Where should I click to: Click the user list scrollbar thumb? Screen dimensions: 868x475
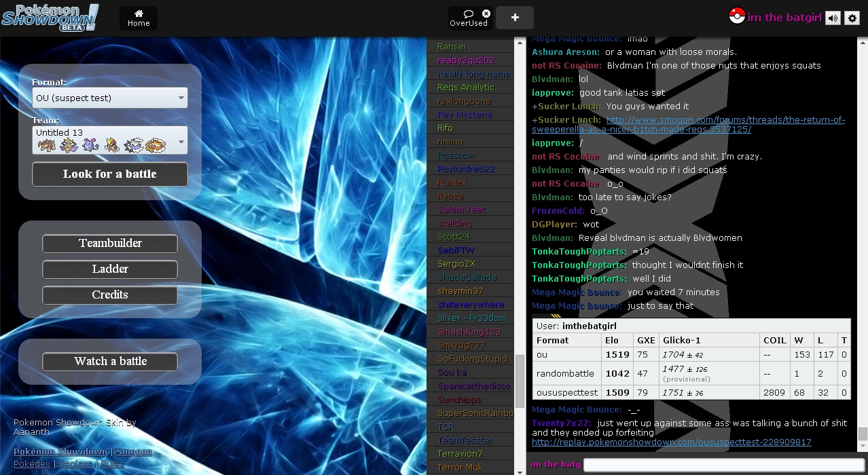tap(520, 381)
